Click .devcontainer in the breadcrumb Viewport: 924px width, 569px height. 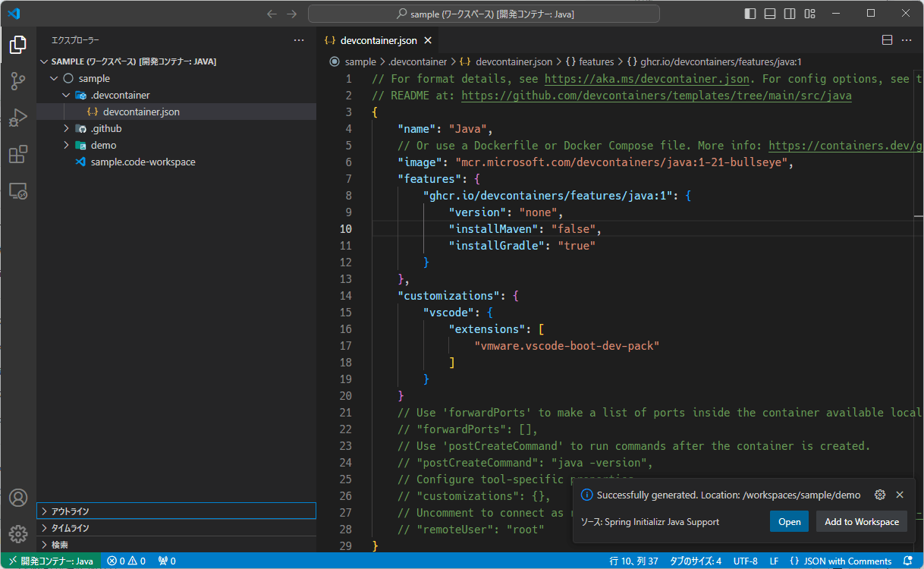click(x=417, y=61)
